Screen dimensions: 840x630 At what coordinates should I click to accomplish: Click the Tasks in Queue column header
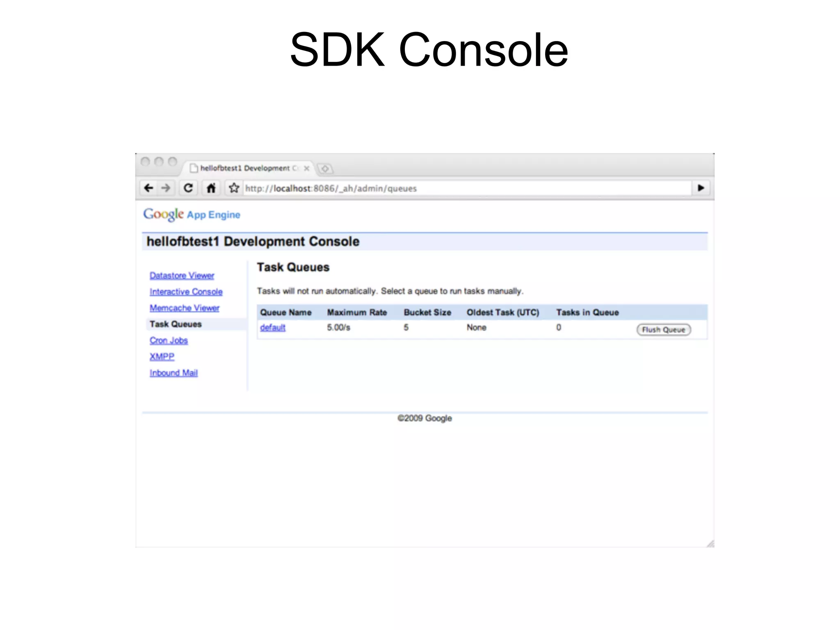[587, 313]
